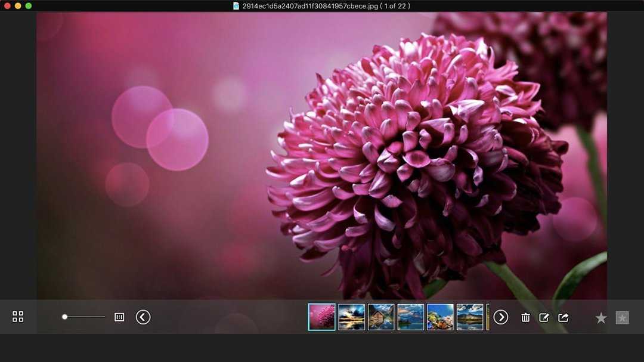Click the zoom slider handle
Image resolution: width=644 pixels, height=362 pixels.
coord(64,317)
